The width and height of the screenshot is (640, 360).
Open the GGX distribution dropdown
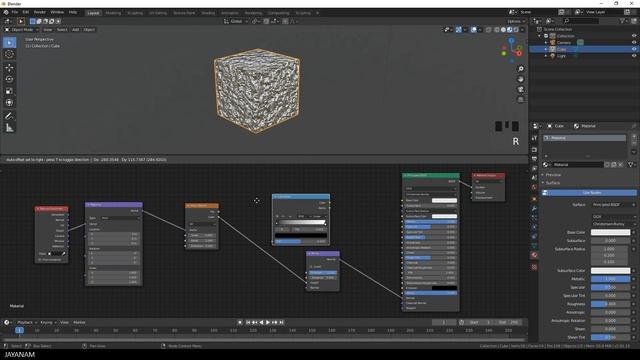[613, 217]
